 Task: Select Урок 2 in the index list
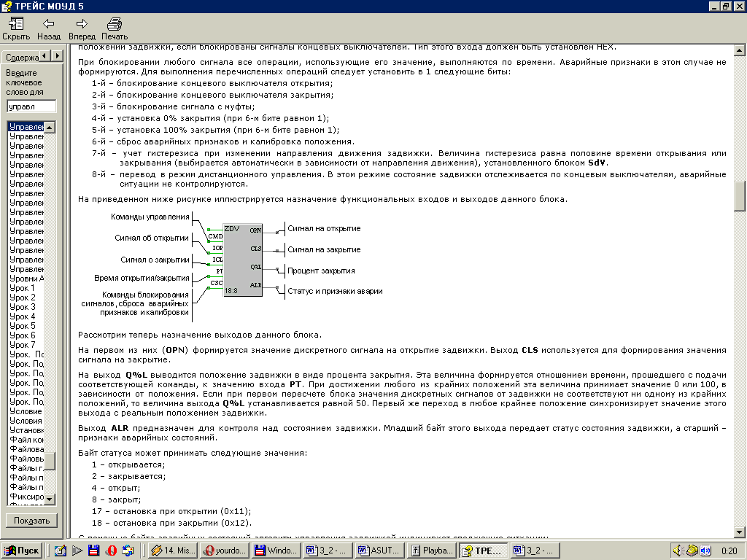[22, 297]
